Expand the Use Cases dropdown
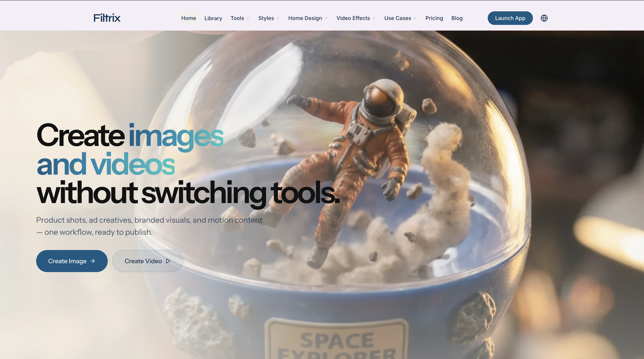This screenshot has width=644, height=359. (x=400, y=18)
